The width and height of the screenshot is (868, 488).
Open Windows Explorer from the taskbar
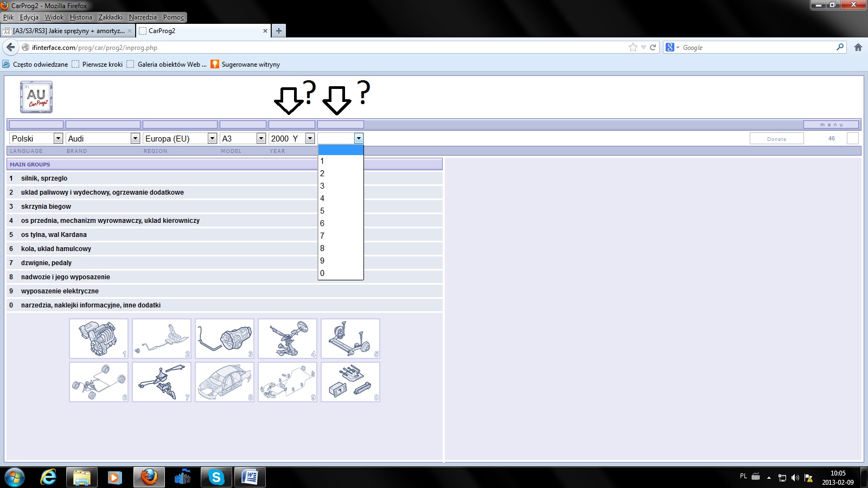tap(82, 477)
